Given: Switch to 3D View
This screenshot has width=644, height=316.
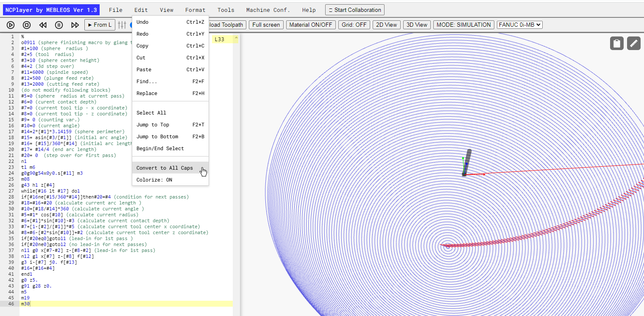Looking at the screenshot, I should point(417,25).
